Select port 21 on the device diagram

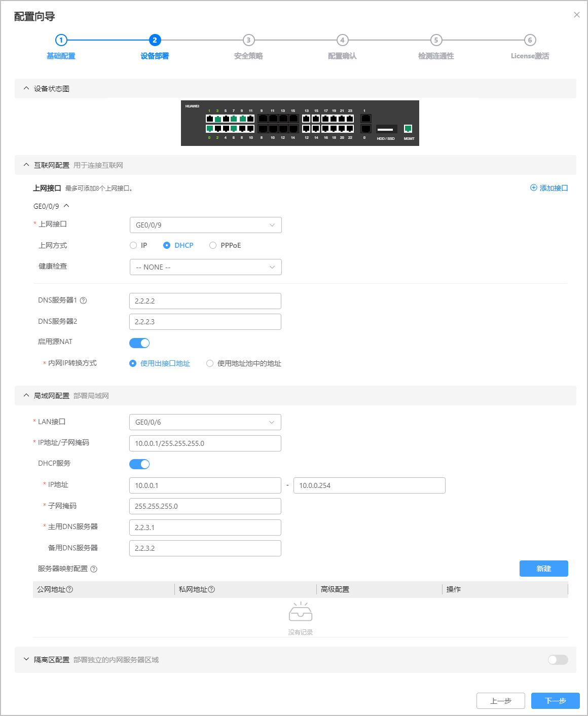342,119
